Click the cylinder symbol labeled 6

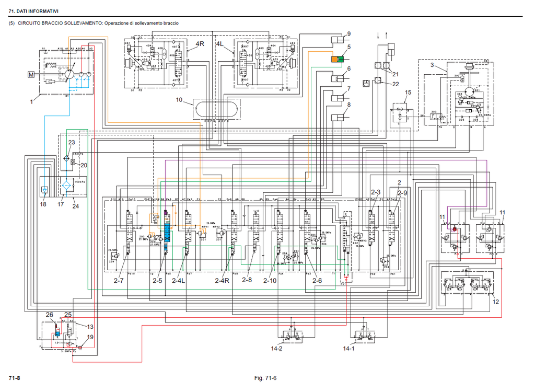point(337,78)
